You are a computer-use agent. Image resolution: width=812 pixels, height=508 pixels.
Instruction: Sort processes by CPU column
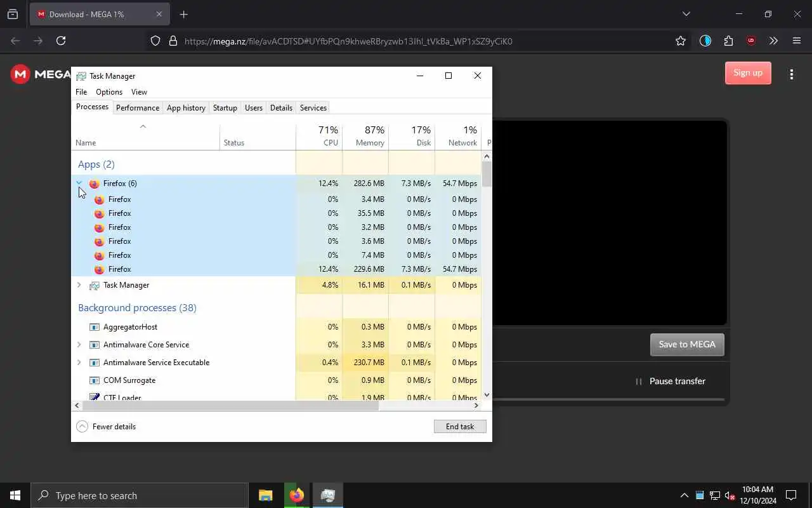click(x=319, y=136)
